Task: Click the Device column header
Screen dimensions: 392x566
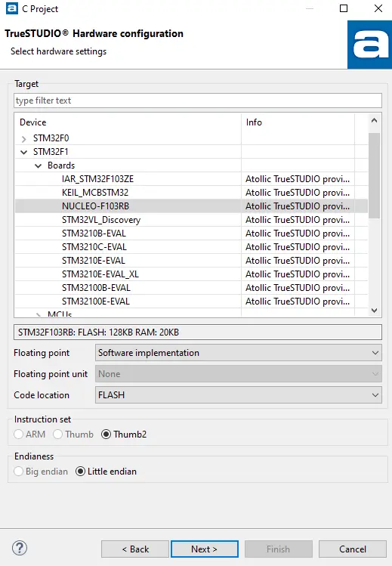Action: tap(128, 122)
